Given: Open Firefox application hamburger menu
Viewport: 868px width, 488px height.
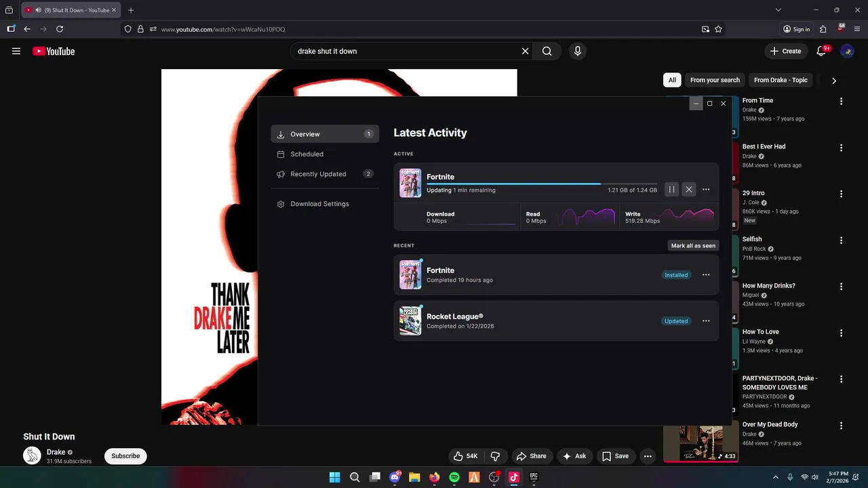Looking at the screenshot, I should pos(856,29).
